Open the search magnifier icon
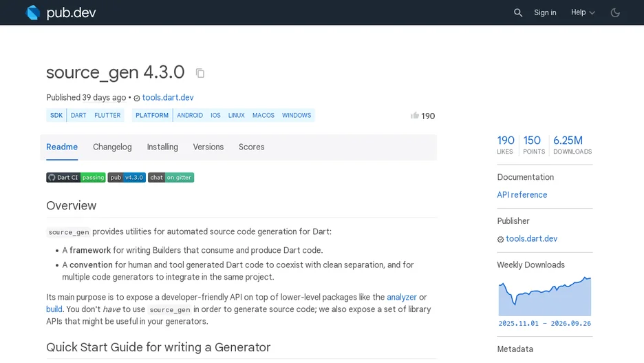The height and width of the screenshot is (363, 644). 518,13
